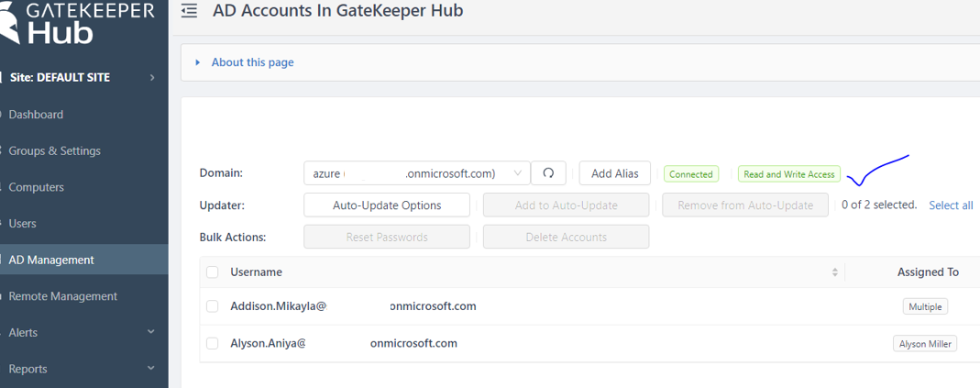Click the domain refresh icon button
980x388 pixels.
pyautogui.click(x=549, y=173)
